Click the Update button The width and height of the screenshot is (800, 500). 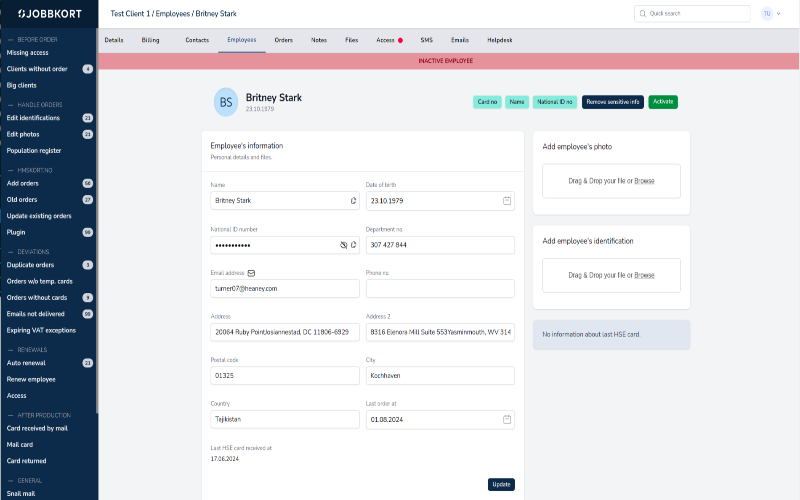click(501, 485)
